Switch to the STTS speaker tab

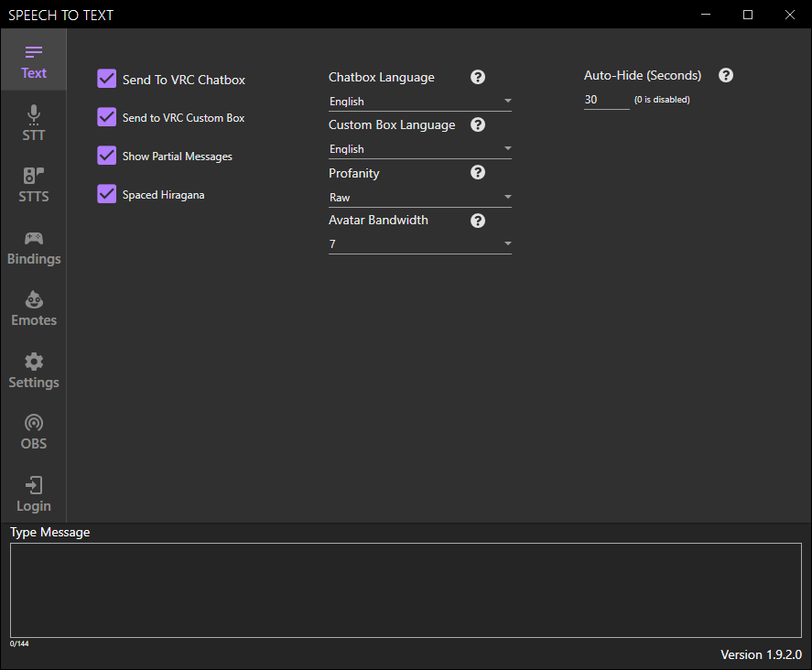[34, 184]
